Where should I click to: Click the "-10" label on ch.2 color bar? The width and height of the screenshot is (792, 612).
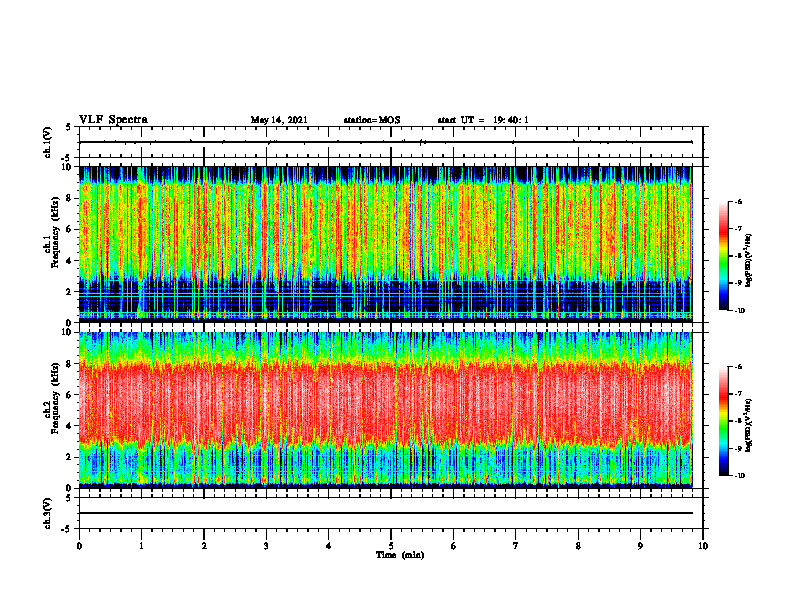pos(739,476)
